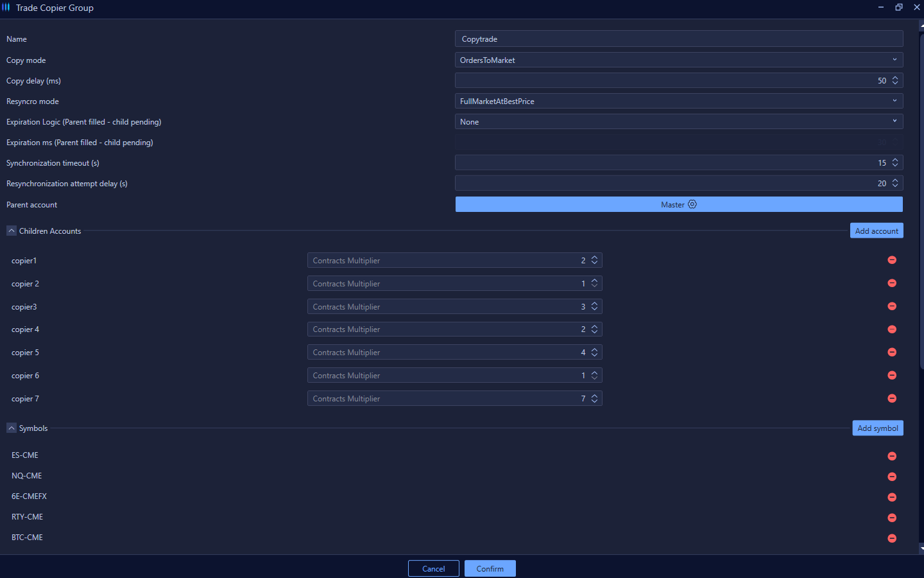The width and height of the screenshot is (924, 578).
Task: Remove BTC-CME symbol entry
Action: 891,538
